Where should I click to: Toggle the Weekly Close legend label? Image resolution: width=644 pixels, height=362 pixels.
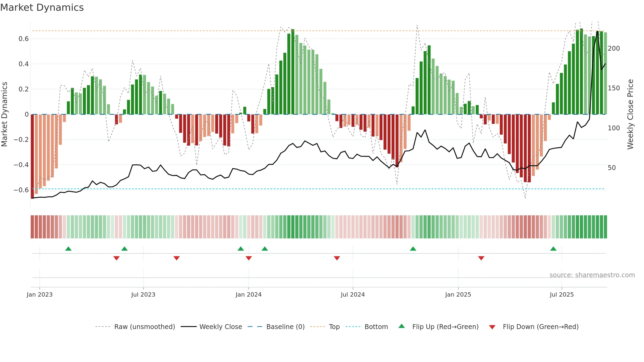pos(221,327)
